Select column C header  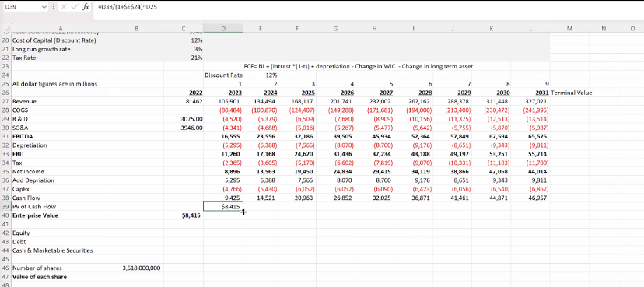point(184,28)
